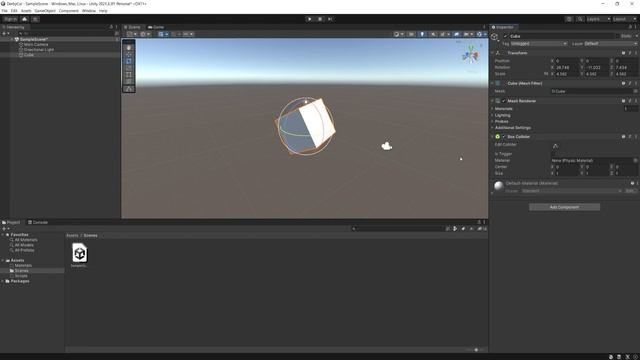Image resolution: width=640 pixels, height=360 pixels.
Task: Open the Layers dropdown in top bar
Action: tap(598, 19)
